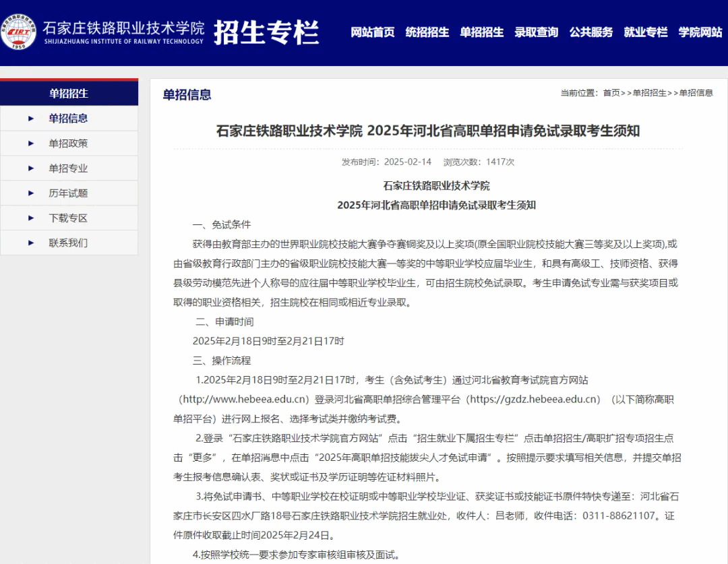The image size is (728, 564).
Task: Click arrow icon beside 联系我们
Action: [31, 243]
